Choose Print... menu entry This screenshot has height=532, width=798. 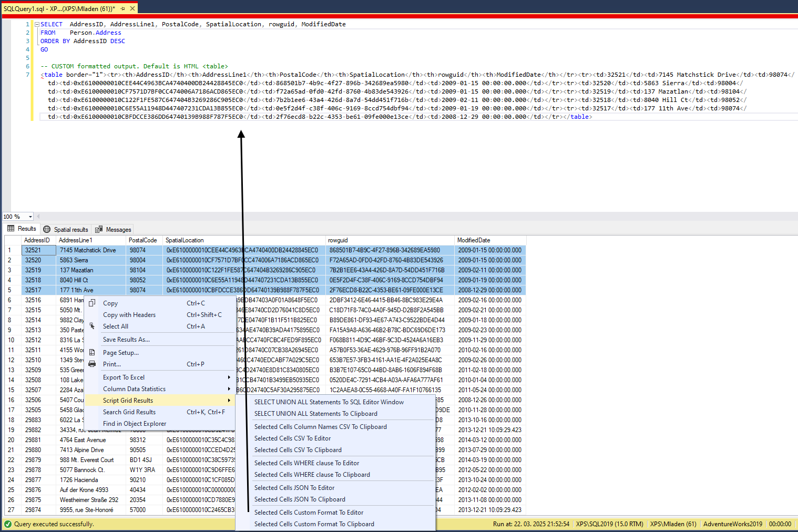click(x=160, y=364)
